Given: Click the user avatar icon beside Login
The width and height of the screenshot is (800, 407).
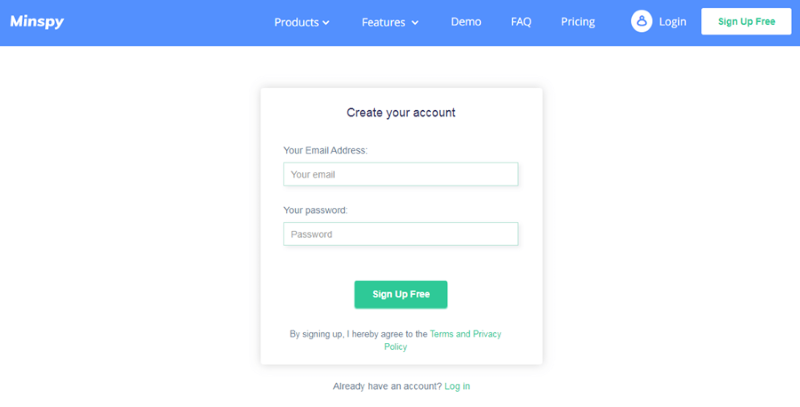Looking at the screenshot, I should point(641,21).
